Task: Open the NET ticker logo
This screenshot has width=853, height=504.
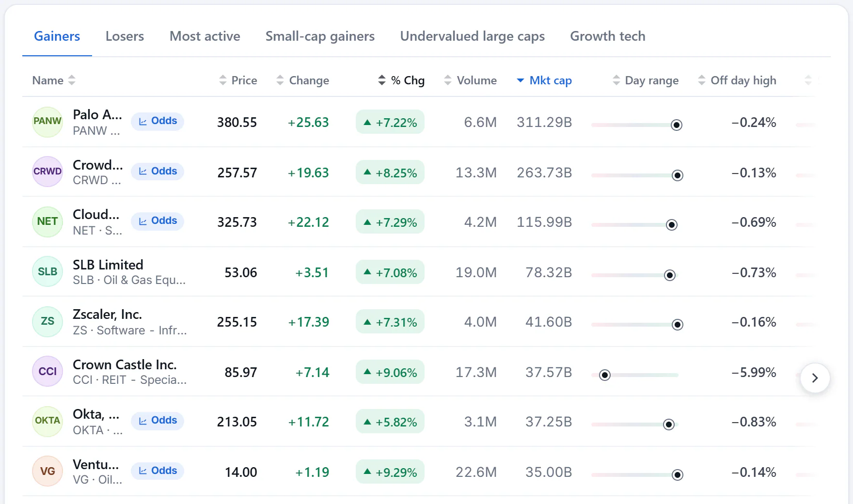Action: 47,222
